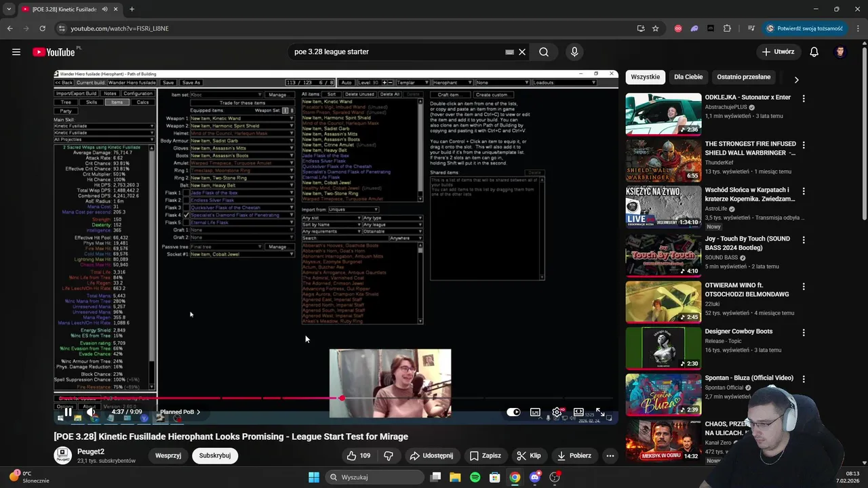Enter fullscreen mode

[600, 412]
